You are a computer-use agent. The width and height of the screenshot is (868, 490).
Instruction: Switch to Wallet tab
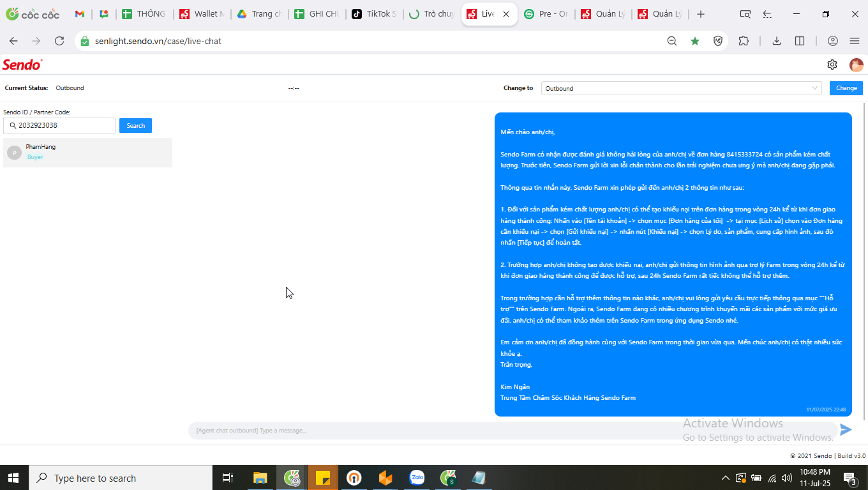coord(202,14)
